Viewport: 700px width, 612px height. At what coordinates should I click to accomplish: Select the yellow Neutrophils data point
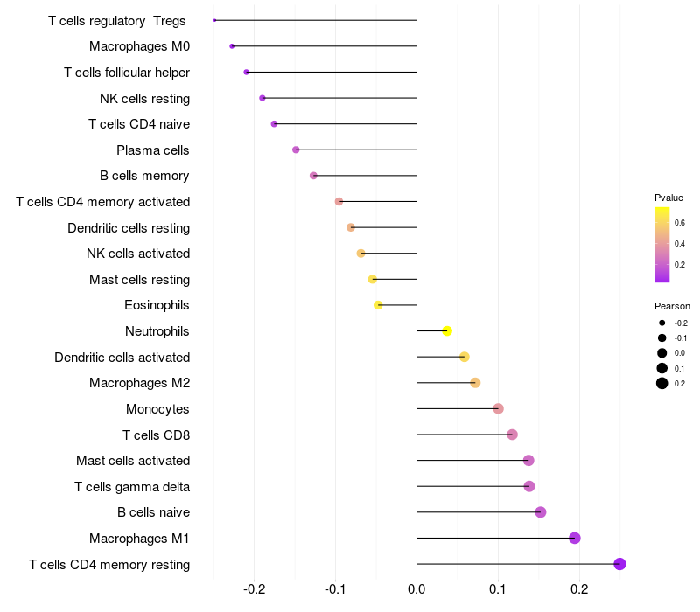(447, 331)
